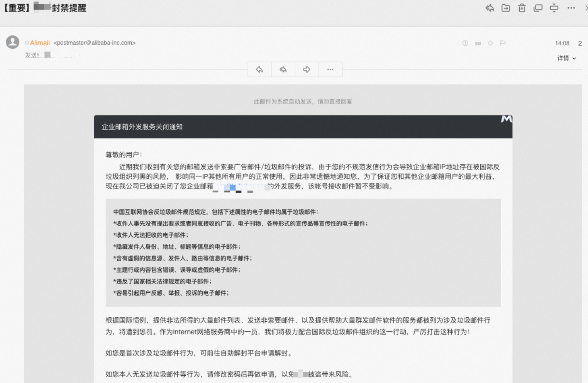588x383 pixels.
Task: Click the sender address postmaster@alibaba-inc.com
Action: click(95, 43)
